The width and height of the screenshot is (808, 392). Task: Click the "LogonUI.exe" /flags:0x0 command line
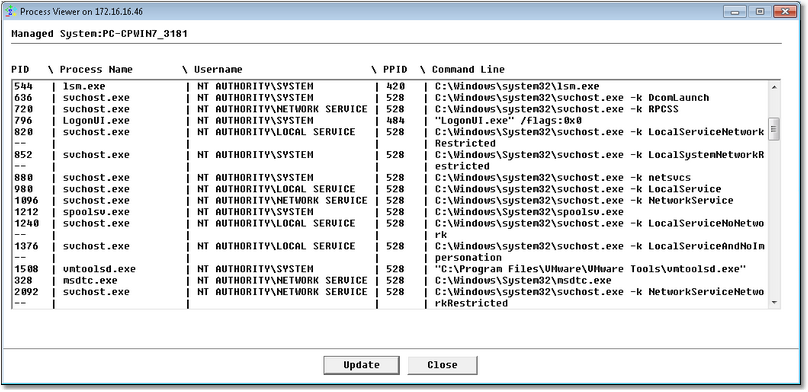(508, 121)
